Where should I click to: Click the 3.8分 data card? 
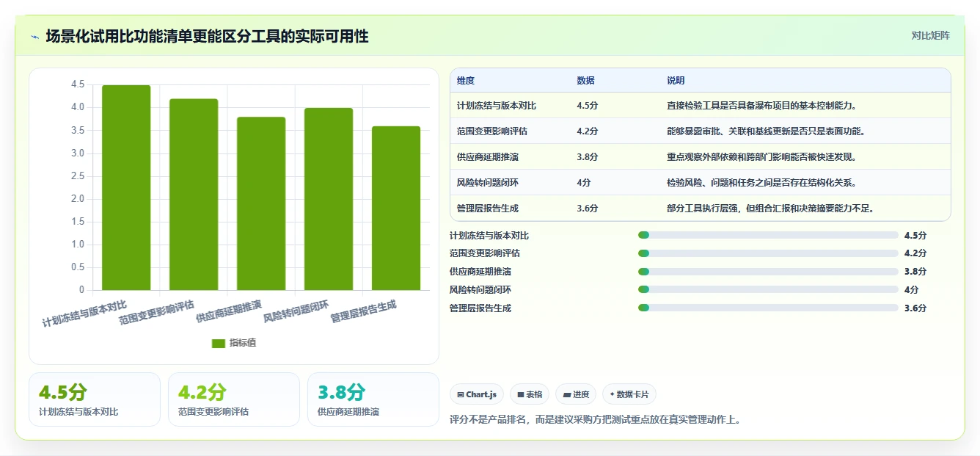pos(373,399)
